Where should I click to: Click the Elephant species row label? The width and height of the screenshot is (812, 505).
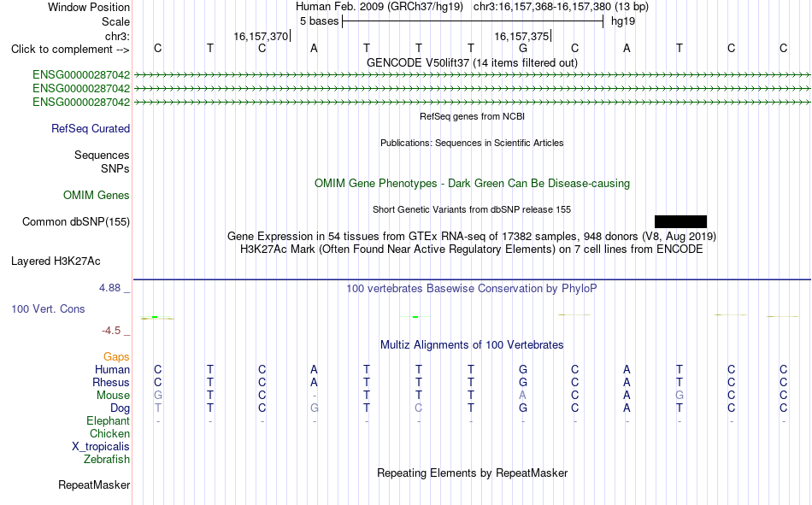coord(109,420)
